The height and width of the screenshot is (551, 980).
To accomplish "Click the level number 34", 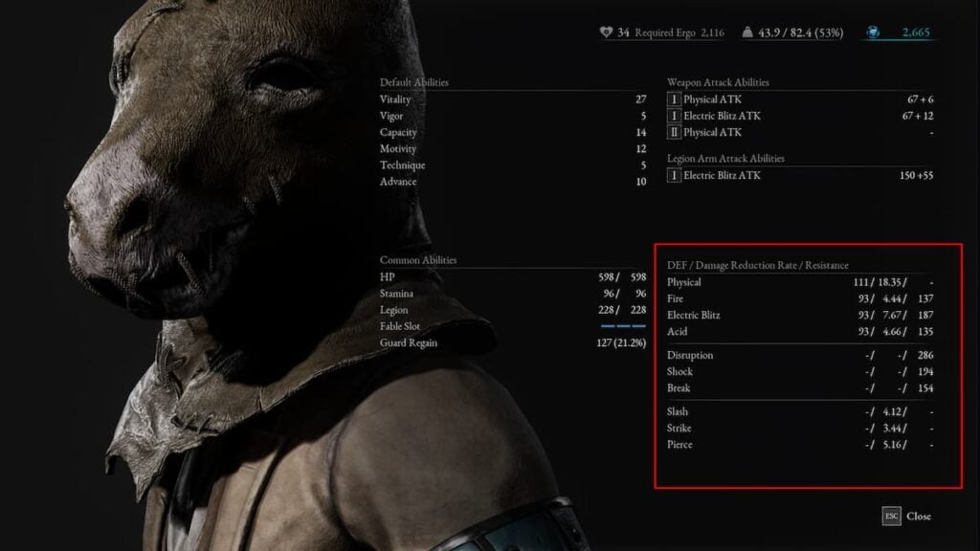I will tap(623, 33).
